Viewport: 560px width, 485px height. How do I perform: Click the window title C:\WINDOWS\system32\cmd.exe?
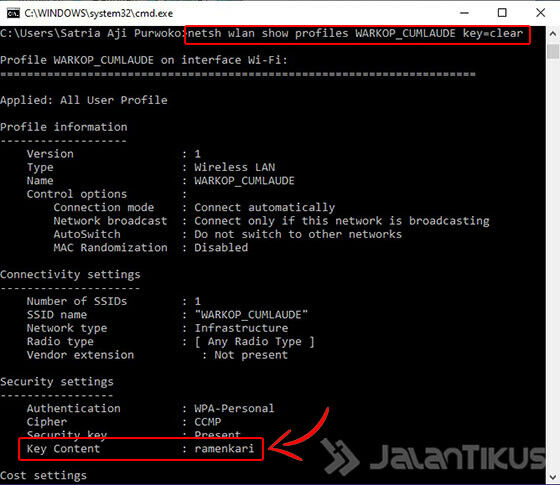click(x=99, y=14)
